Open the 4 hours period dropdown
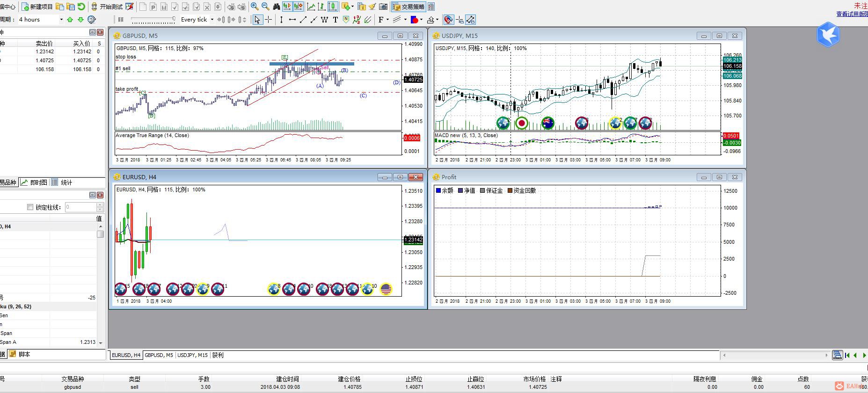This screenshot has width=868, height=393. (61, 20)
